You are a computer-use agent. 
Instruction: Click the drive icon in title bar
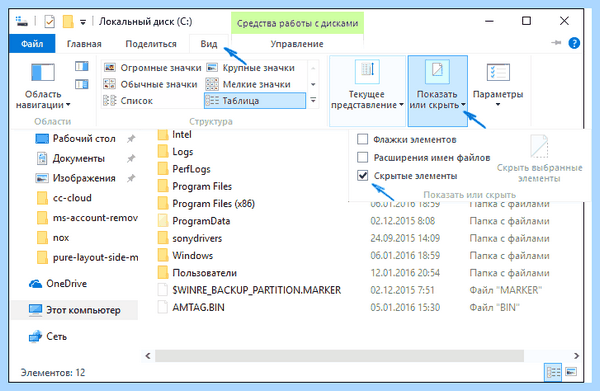(22, 21)
